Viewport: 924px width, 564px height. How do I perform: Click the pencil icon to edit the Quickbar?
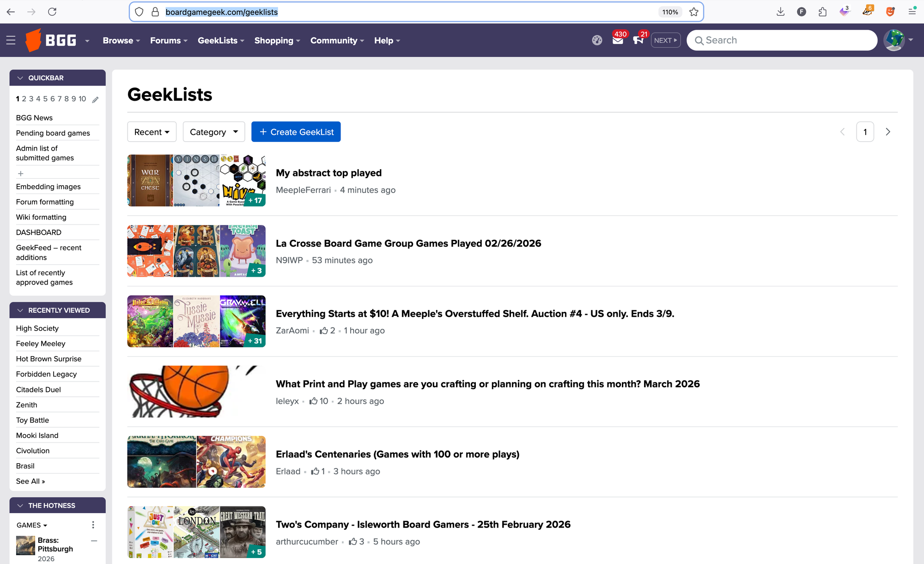[96, 99]
